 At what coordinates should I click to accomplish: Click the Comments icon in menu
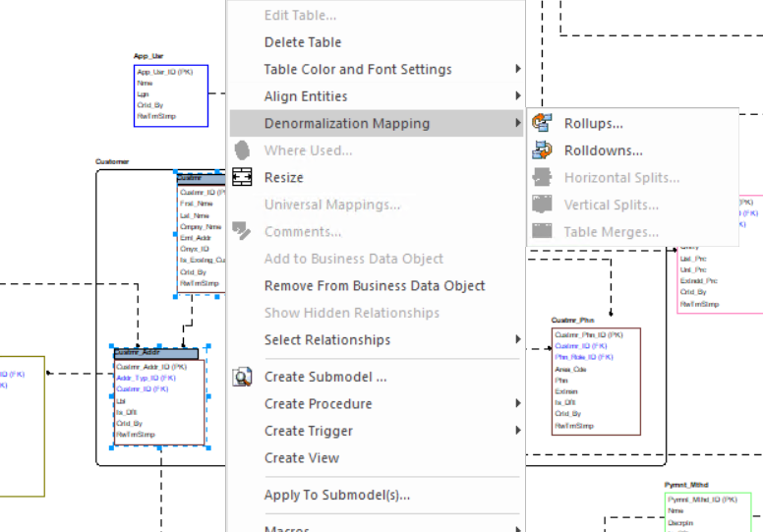(241, 231)
